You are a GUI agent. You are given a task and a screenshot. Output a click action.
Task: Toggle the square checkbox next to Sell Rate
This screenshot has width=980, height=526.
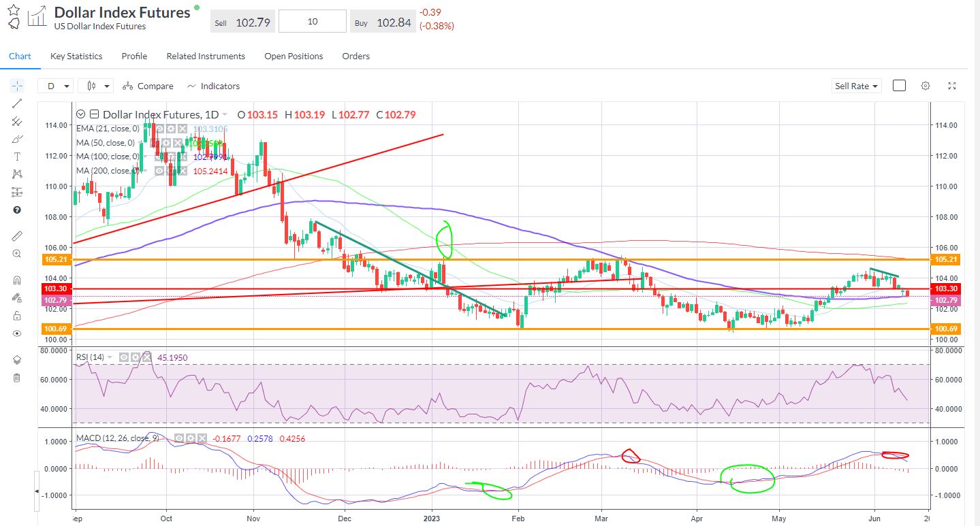click(899, 86)
